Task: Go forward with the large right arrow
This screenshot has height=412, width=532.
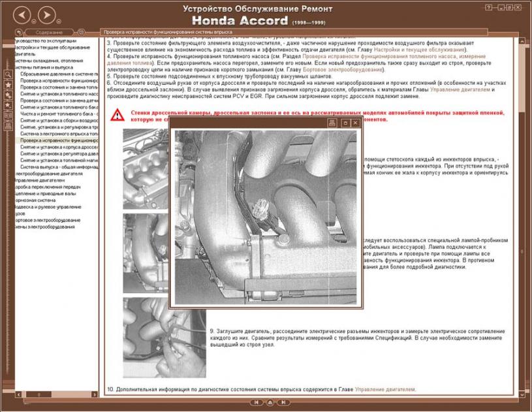Action: coord(47,15)
